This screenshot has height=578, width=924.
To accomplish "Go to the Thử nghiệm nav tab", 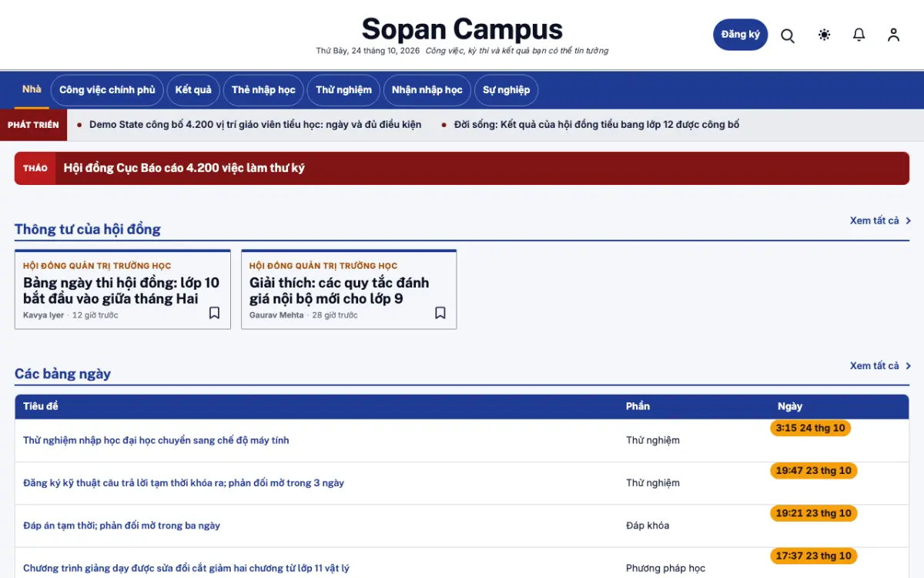I will point(343,90).
